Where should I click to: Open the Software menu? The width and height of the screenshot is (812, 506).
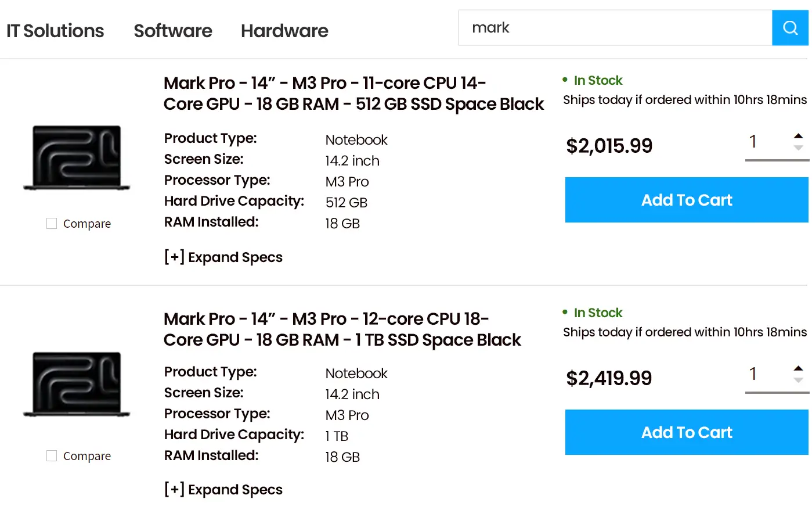click(x=173, y=31)
